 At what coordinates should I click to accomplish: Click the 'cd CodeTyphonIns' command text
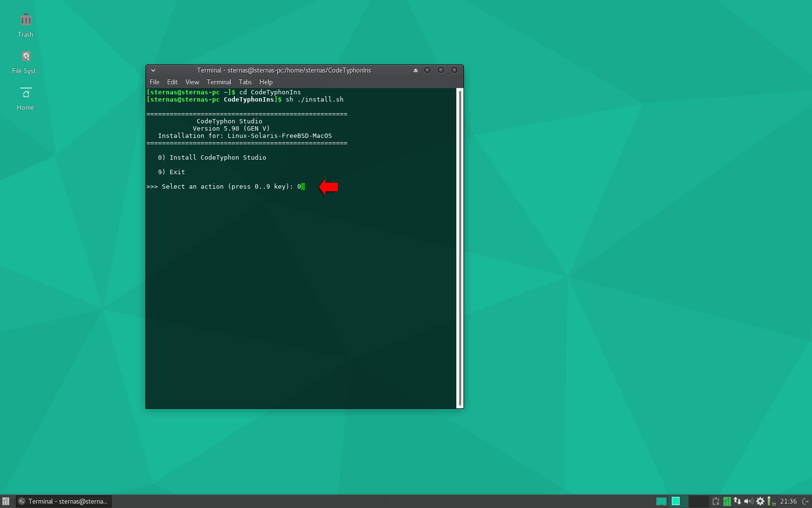[270, 92]
